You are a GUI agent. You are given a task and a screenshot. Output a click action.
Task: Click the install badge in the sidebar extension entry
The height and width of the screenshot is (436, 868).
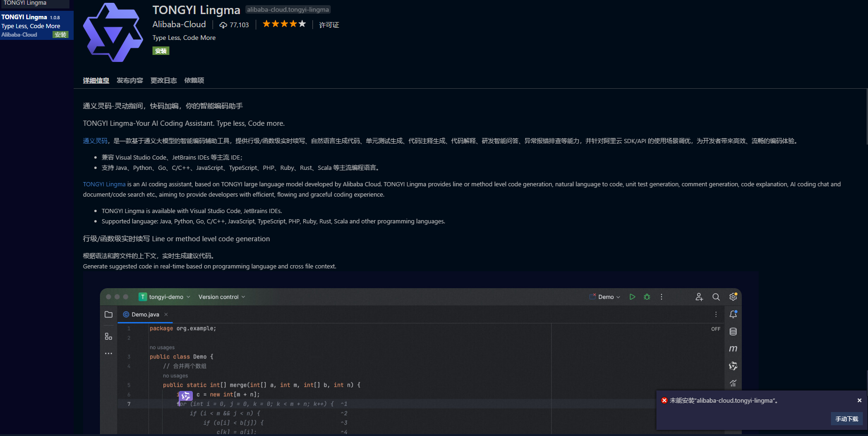[61, 35]
